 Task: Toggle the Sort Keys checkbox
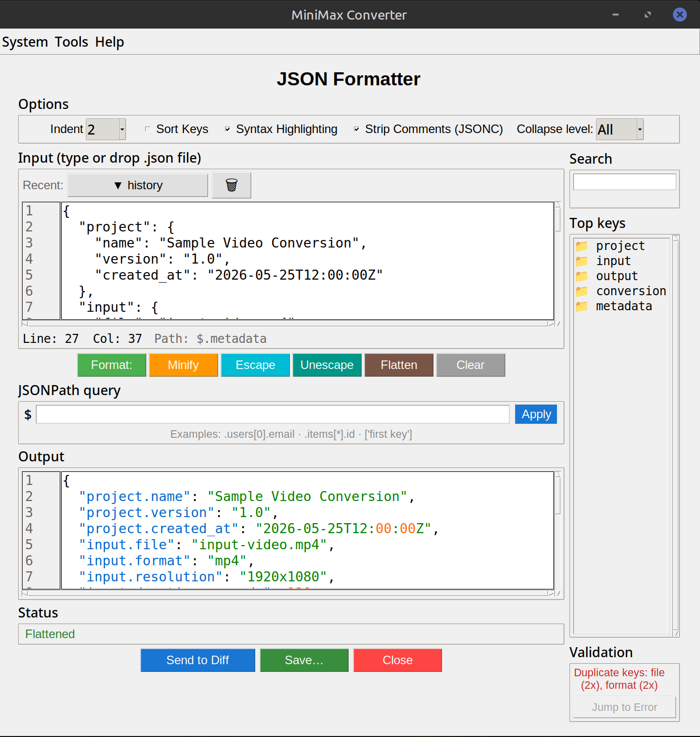click(148, 129)
